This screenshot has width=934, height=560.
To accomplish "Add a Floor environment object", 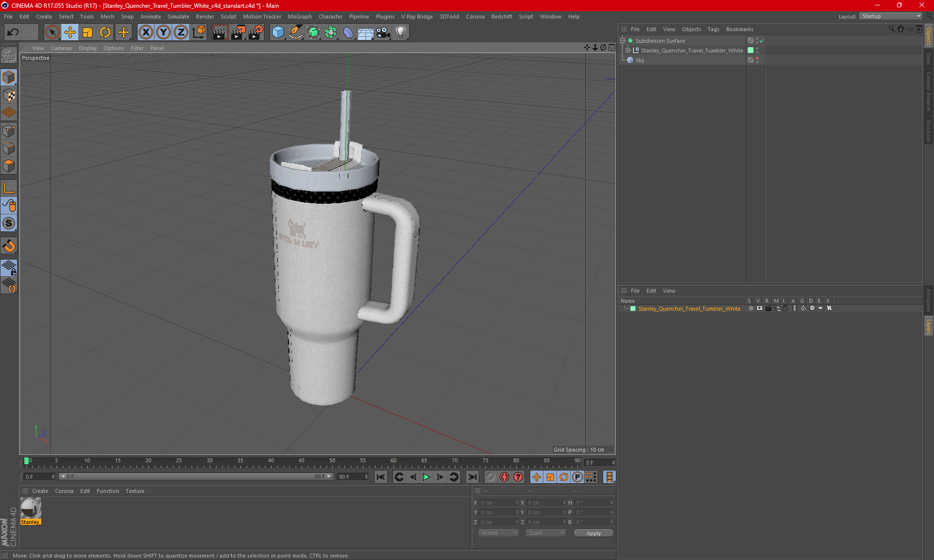I will pos(365,33).
